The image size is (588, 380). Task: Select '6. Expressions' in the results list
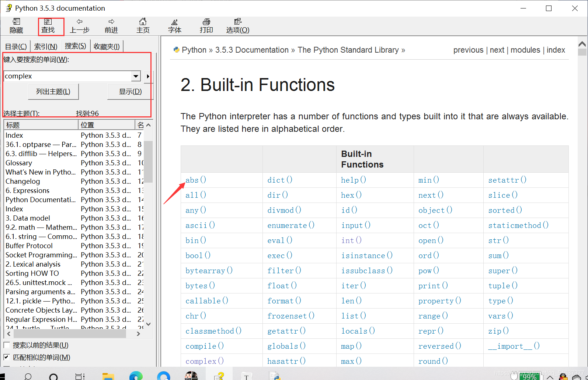27,190
